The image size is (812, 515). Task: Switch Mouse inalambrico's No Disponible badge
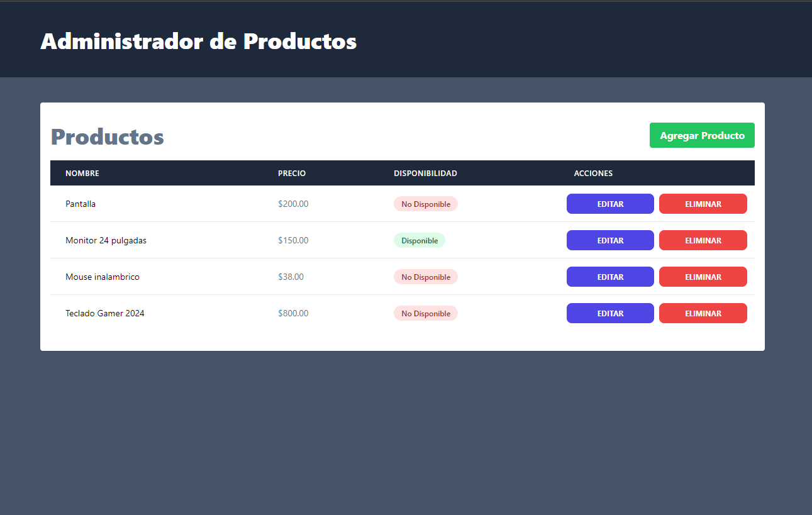click(426, 277)
